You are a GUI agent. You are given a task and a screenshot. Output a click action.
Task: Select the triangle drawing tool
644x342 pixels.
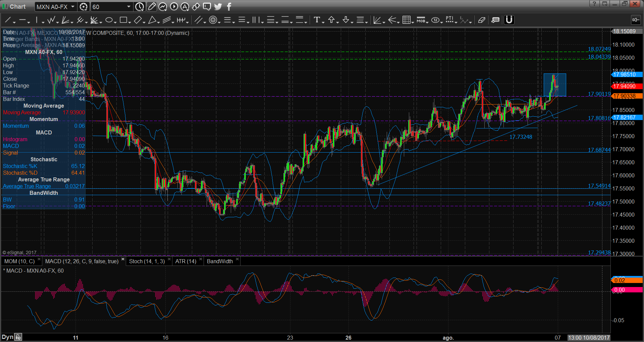[152, 20]
